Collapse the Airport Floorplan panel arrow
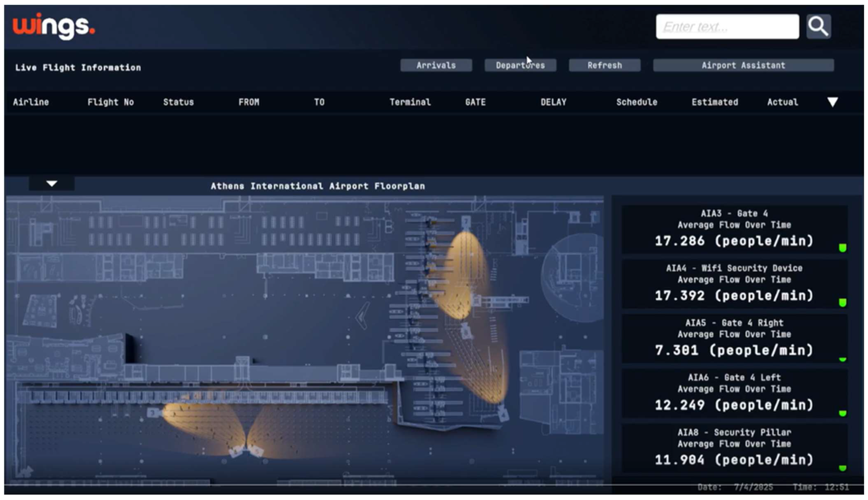Image resolution: width=868 pixels, height=500 pixels. click(x=52, y=184)
